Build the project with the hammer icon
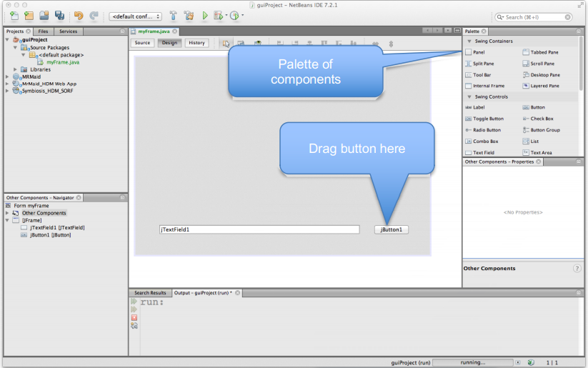This screenshot has width=588, height=368. click(173, 16)
